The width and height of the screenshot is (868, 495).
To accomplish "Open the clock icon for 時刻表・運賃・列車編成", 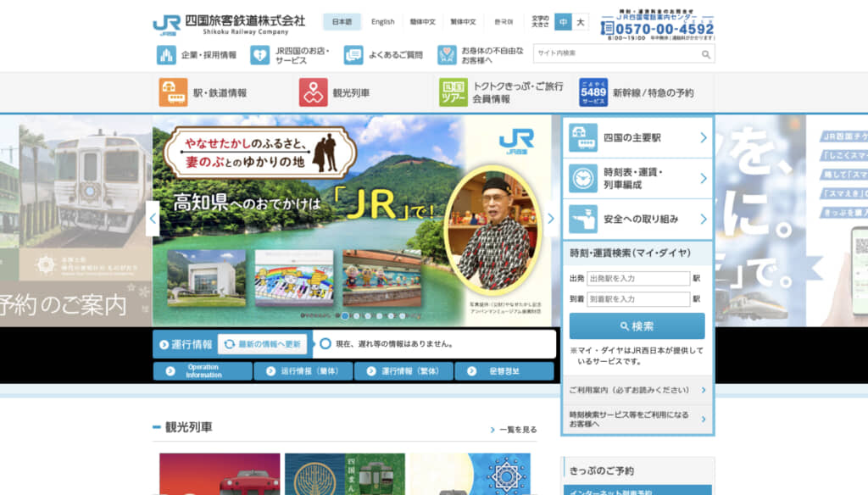I will point(583,178).
